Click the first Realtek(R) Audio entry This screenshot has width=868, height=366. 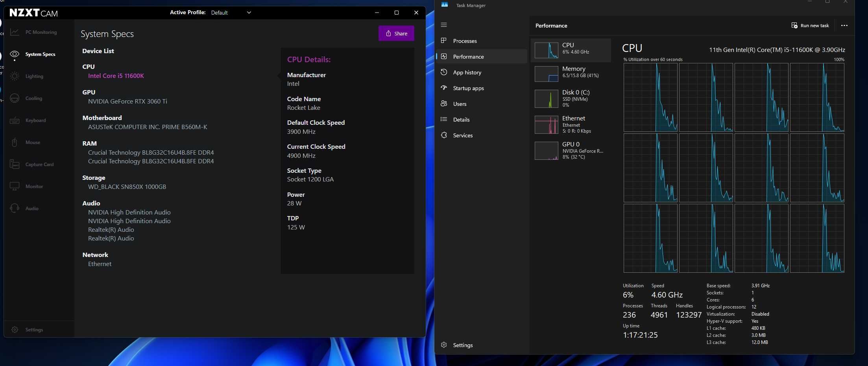111,230
